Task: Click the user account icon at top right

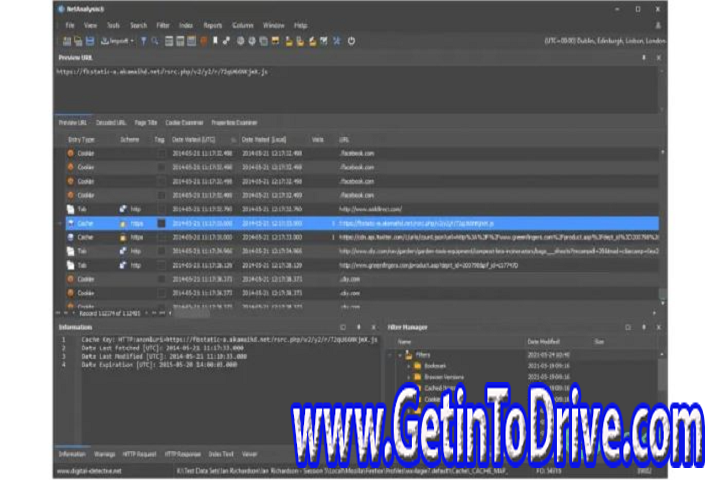Action: [658, 25]
